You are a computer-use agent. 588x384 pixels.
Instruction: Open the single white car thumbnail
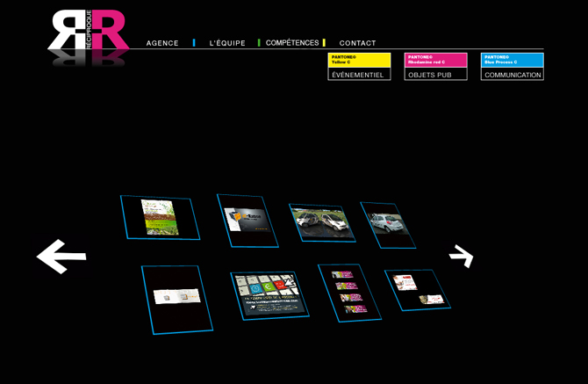(x=388, y=225)
